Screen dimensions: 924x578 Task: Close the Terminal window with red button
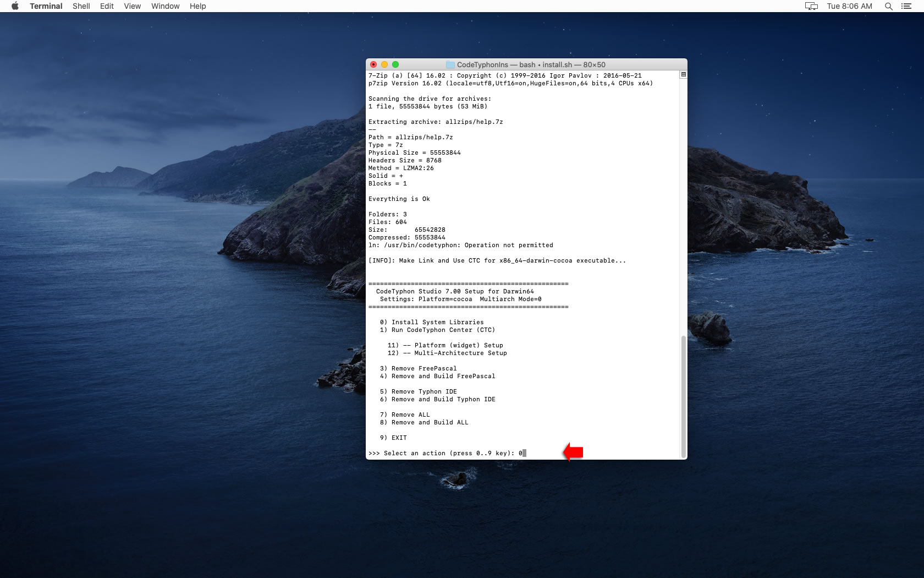coord(373,64)
